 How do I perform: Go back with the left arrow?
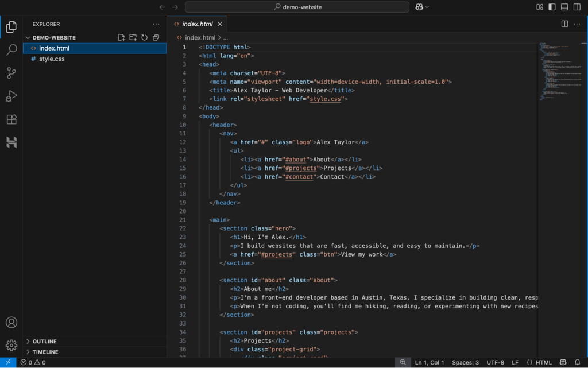(x=163, y=7)
